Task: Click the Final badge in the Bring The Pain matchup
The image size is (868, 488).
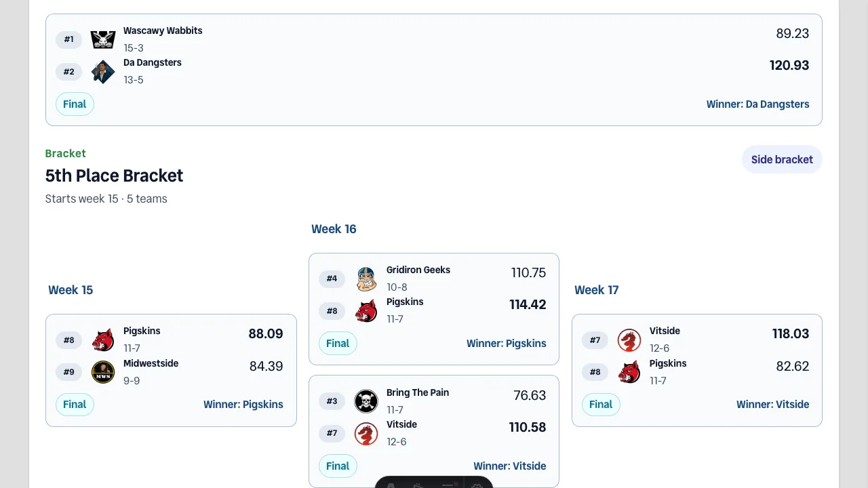Action: click(338, 466)
